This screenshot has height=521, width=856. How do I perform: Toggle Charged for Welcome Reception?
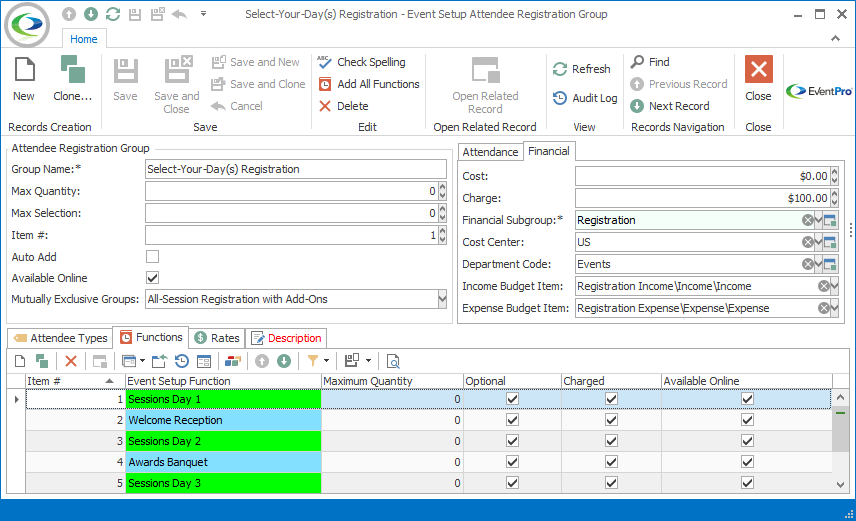tap(611, 420)
